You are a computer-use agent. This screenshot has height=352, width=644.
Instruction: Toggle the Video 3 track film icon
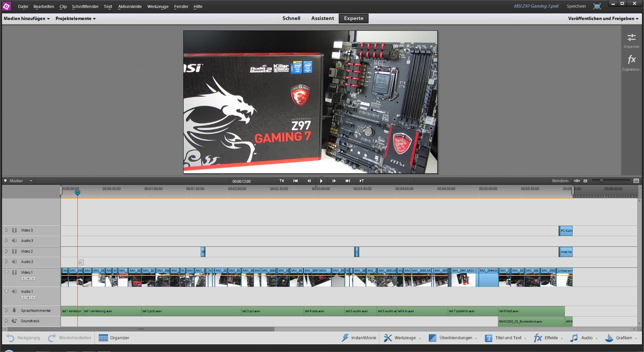[14, 230]
